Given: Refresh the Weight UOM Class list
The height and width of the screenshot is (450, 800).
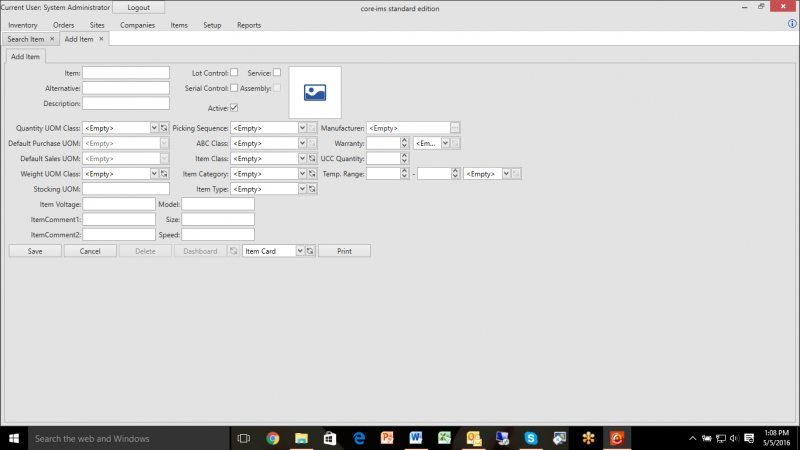Looking at the screenshot, I should click(x=164, y=174).
